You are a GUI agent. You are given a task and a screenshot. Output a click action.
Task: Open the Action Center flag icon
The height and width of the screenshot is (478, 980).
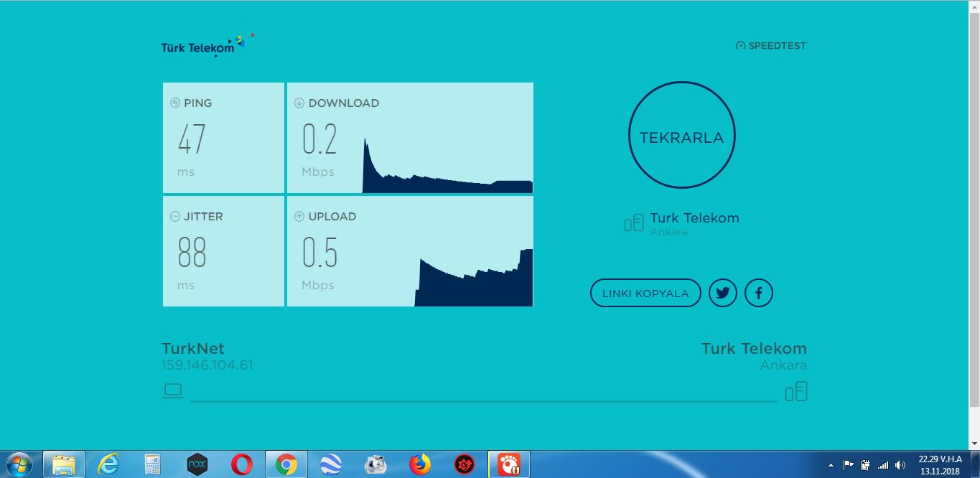coord(848,465)
